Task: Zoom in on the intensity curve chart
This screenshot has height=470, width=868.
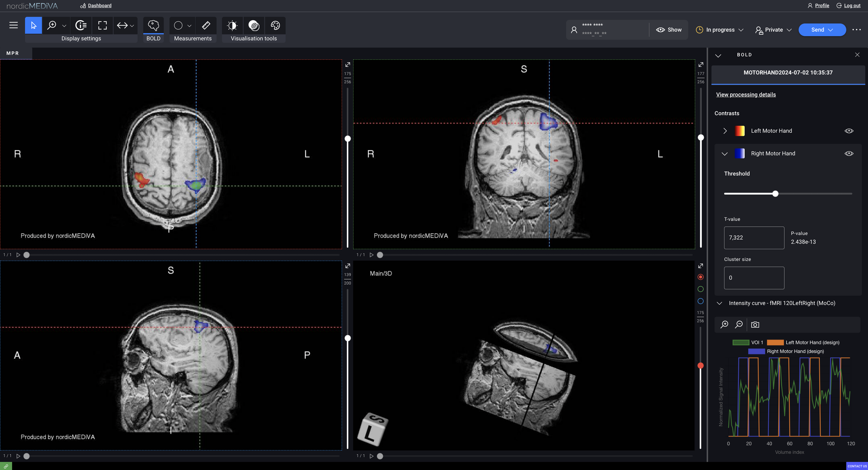Action: (724, 324)
